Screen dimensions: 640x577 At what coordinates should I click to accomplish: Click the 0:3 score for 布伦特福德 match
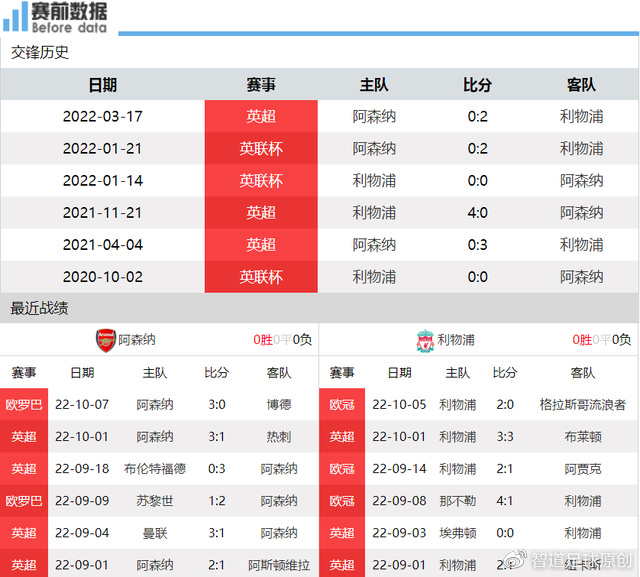[217, 469]
